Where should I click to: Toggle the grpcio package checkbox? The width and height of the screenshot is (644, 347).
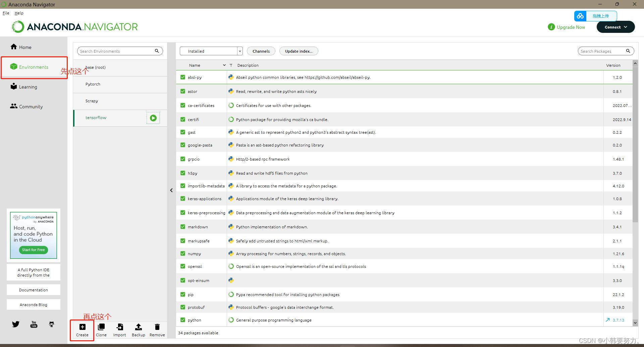183,159
